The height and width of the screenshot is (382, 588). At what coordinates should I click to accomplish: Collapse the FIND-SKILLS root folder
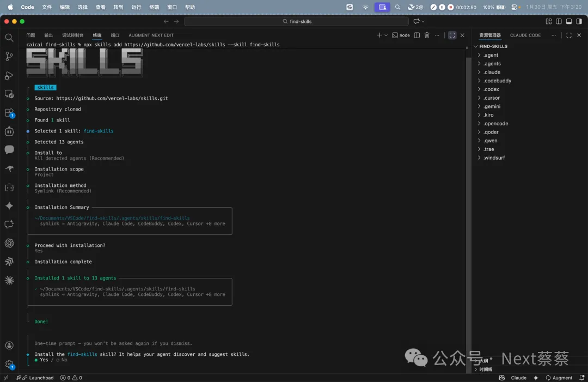click(x=493, y=46)
